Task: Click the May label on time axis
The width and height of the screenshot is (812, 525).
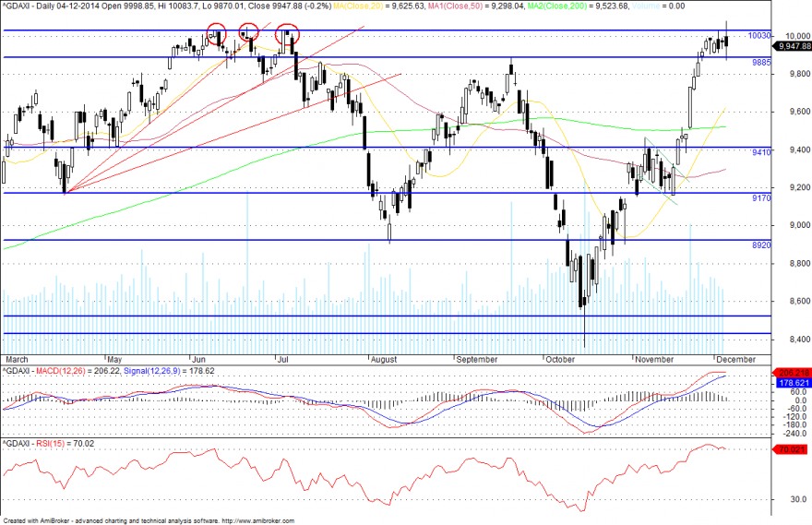Action: pyautogui.click(x=114, y=359)
